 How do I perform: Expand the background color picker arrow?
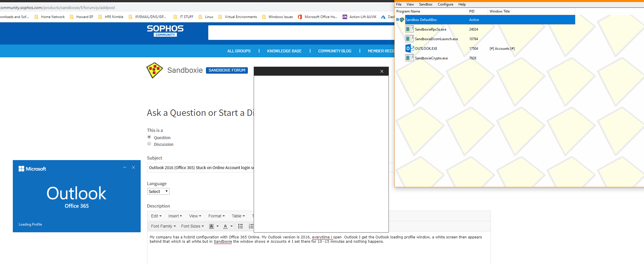coord(218,226)
